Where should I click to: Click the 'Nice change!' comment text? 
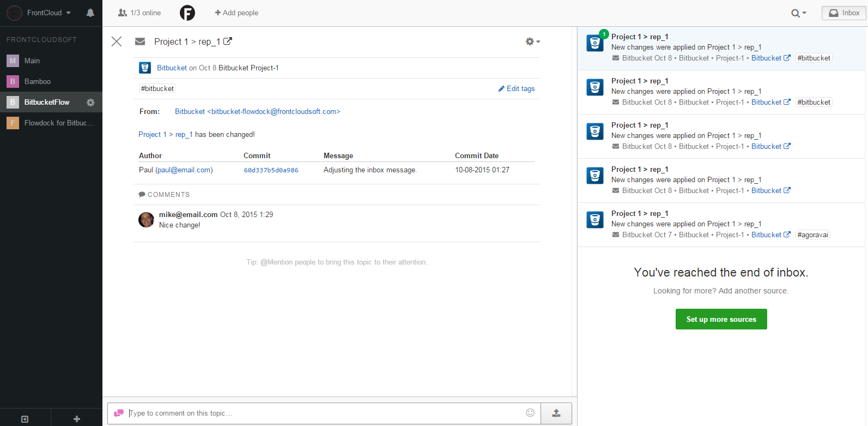click(180, 225)
